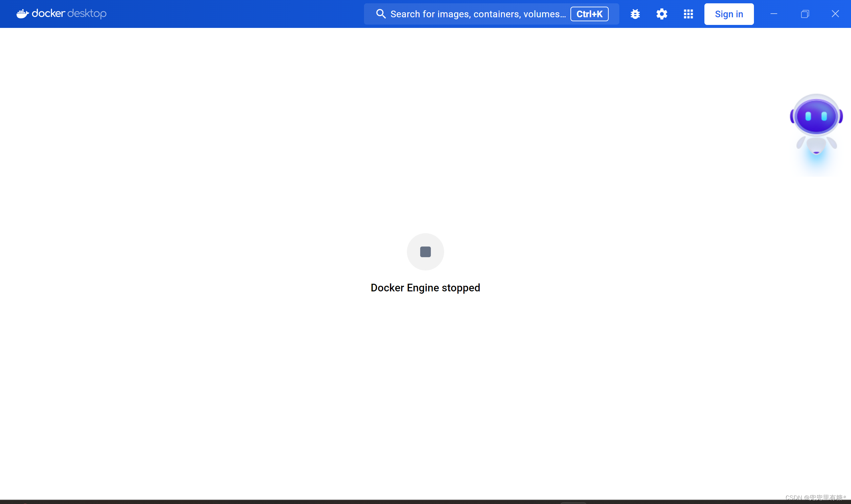Image resolution: width=851 pixels, height=504 pixels.
Task: Click the dark taskbar strip at bottom
Action: pos(340,502)
